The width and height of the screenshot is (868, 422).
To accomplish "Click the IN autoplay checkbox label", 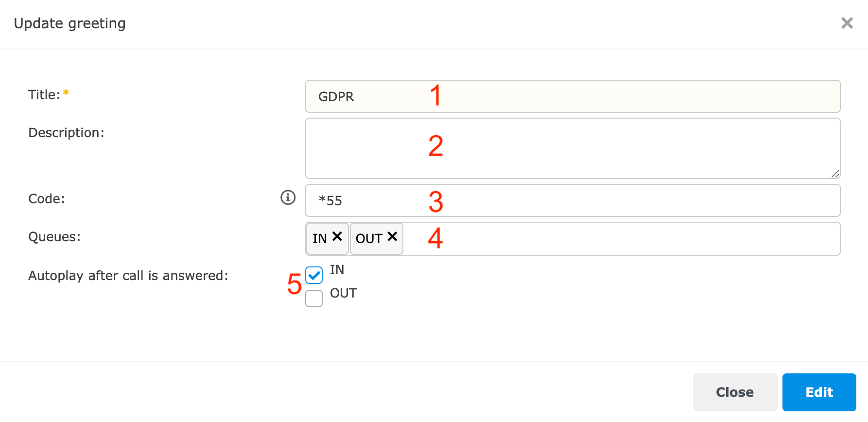I will click(x=337, y=270).
